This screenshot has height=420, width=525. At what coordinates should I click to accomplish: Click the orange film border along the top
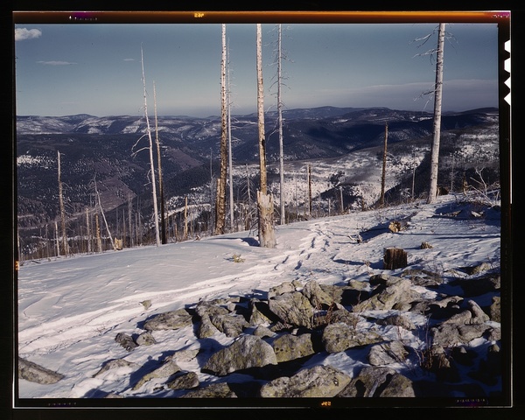pos(262,16)
